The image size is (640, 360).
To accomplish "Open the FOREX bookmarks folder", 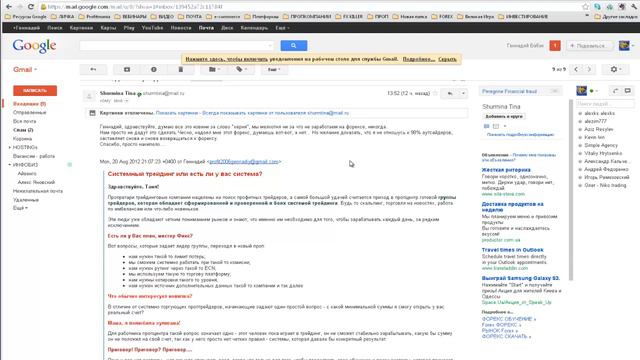I will [442, 17].
